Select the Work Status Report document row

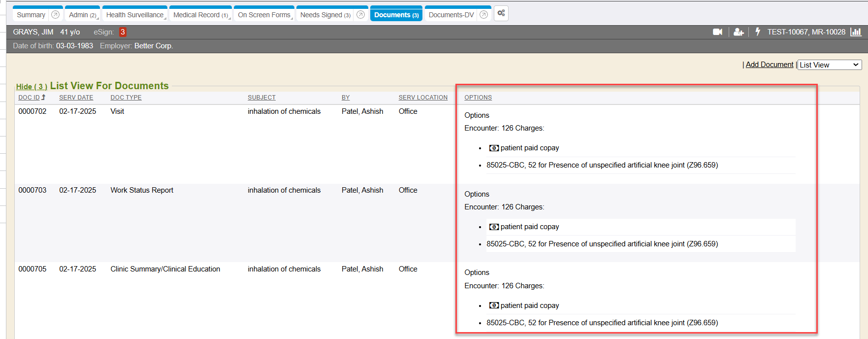pos(142,190)
